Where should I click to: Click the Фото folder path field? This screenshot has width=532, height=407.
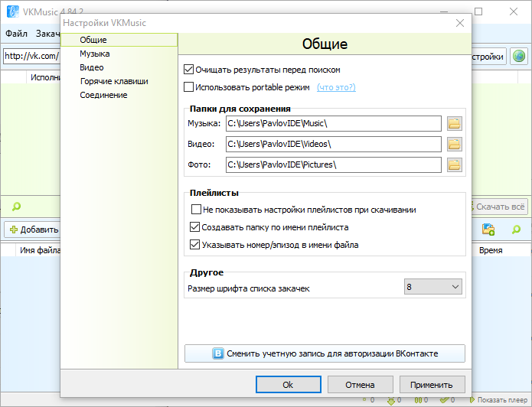(334, 164)
